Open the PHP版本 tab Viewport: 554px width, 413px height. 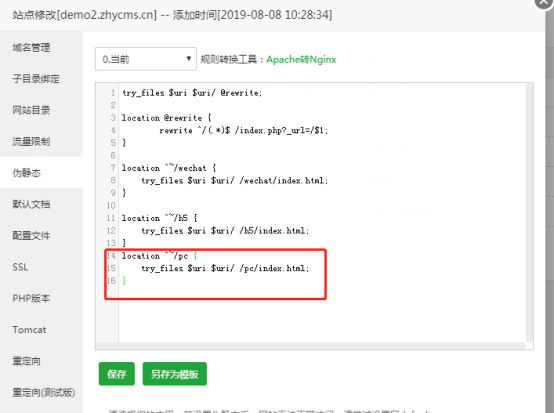[x=31, y=298]
